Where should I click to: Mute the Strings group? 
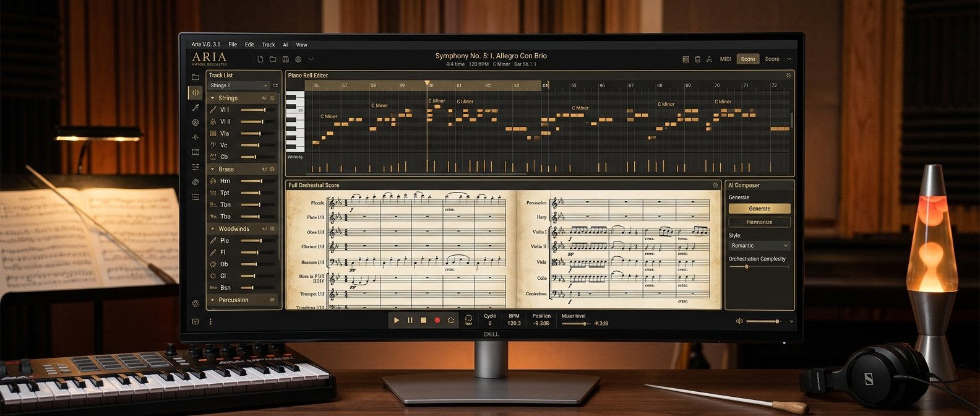click(x=264, y=98)
